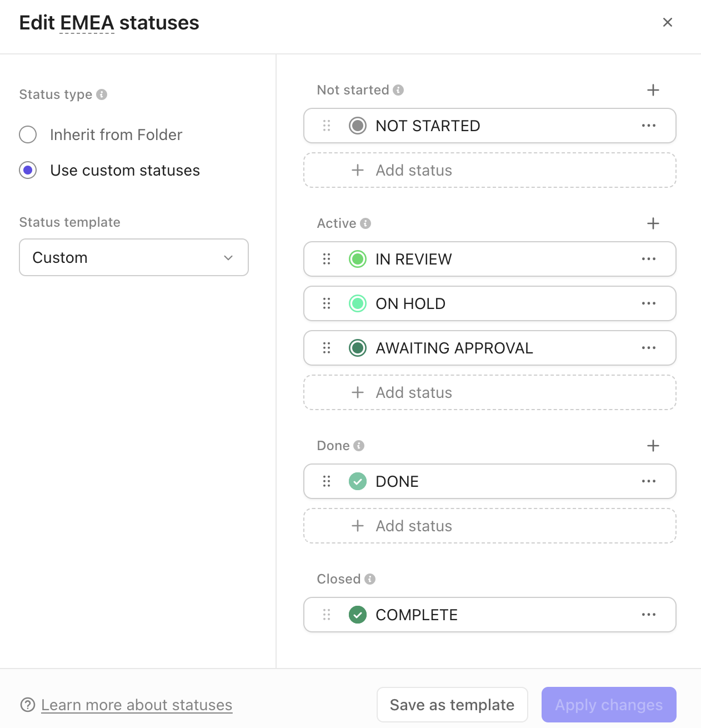Select Use custom statuses option

pos(28,170)
